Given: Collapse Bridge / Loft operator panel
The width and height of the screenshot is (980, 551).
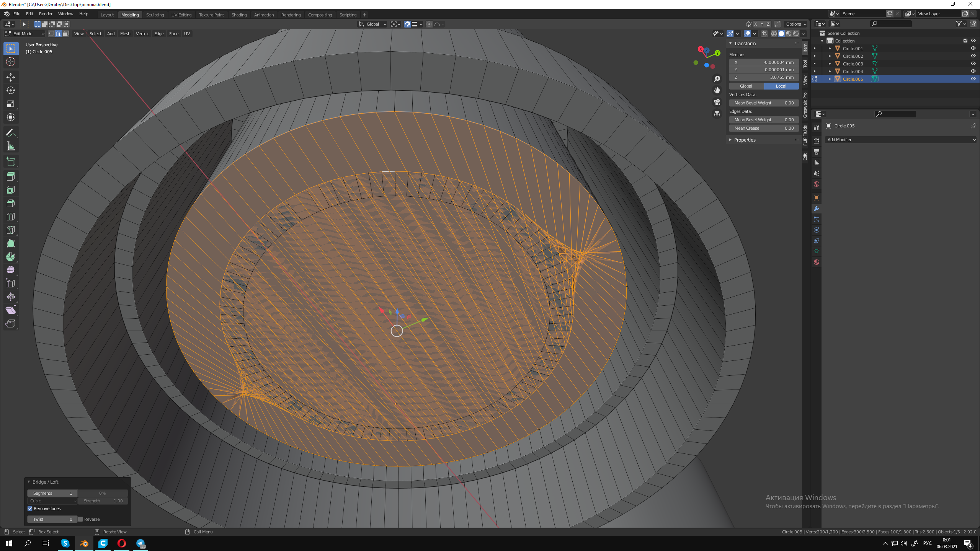Looking at the screenshot, I should coord(29,482).
